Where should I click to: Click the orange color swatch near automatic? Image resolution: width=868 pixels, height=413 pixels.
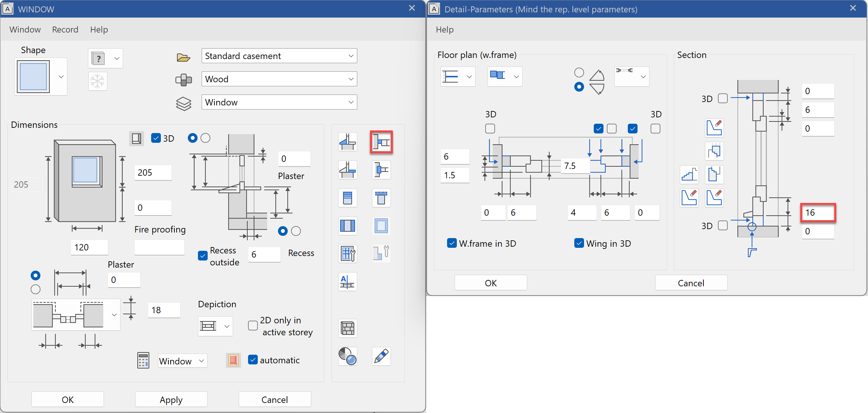[233, 360]
